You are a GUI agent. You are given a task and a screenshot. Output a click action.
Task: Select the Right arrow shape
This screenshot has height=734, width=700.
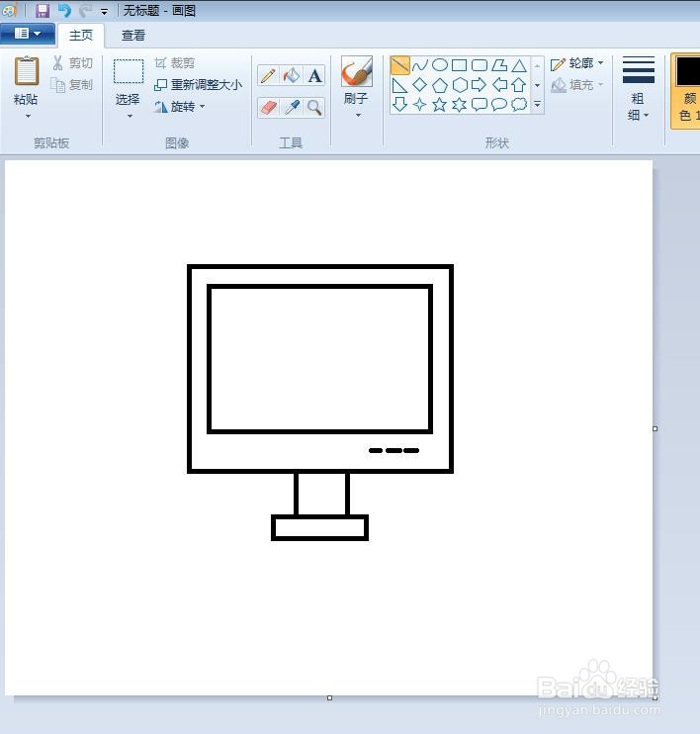[x=480, y=85]
